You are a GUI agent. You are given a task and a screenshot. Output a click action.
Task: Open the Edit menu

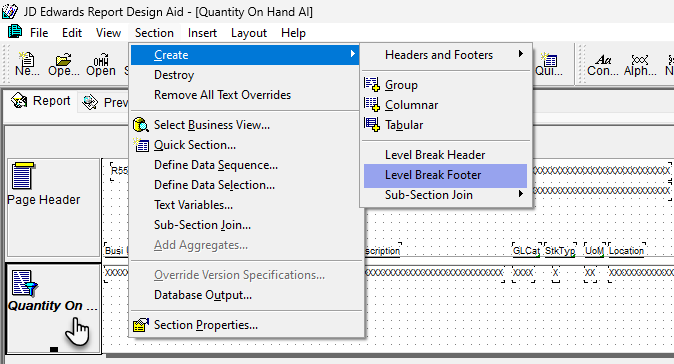tap(72, 33)
